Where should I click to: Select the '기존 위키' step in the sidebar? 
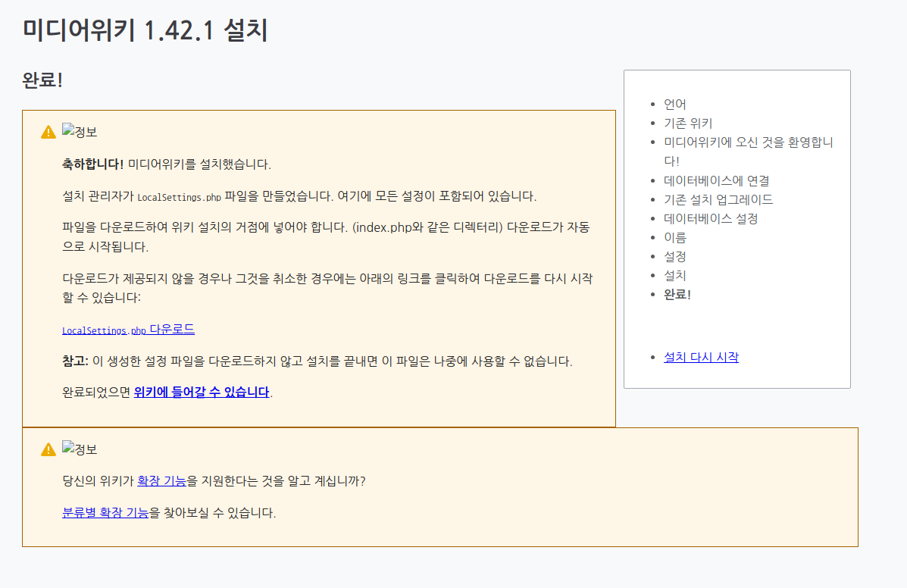pos(687,123)
